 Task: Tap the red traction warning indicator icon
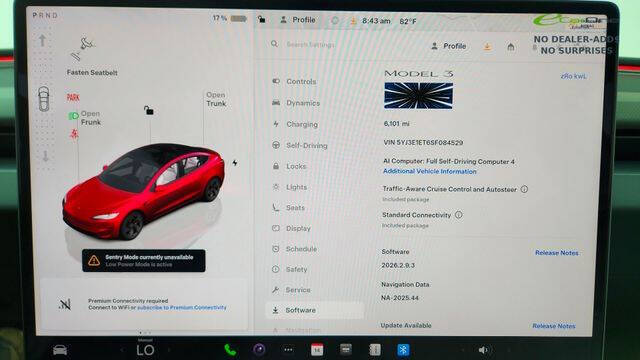pos(74,134)
